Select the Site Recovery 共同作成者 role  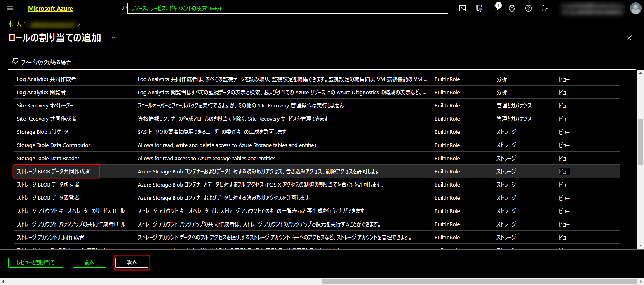tap(47, 119)
